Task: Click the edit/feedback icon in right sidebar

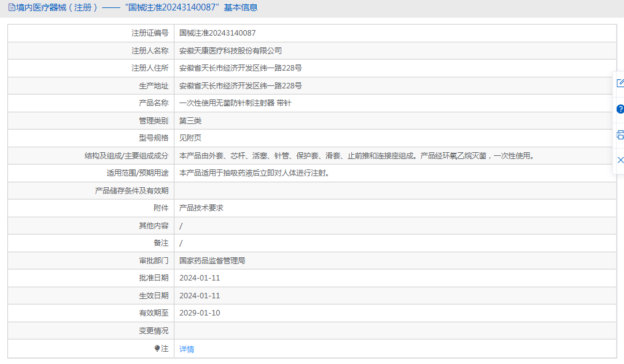Action: point(620,83)
